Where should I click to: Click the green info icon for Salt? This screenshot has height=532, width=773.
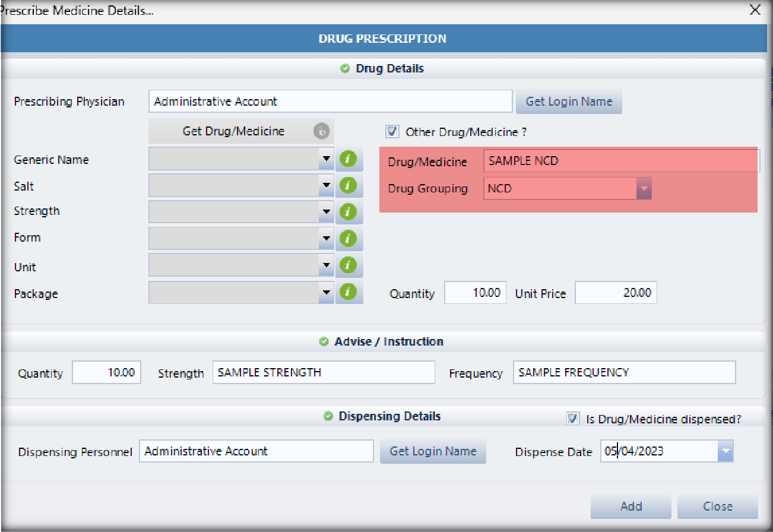[349, 186]
